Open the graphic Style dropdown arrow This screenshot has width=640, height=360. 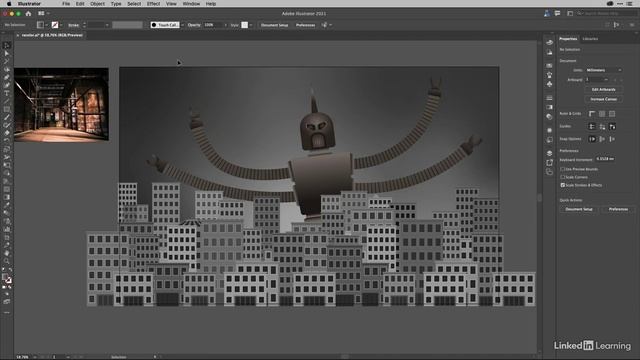(251, 25)
